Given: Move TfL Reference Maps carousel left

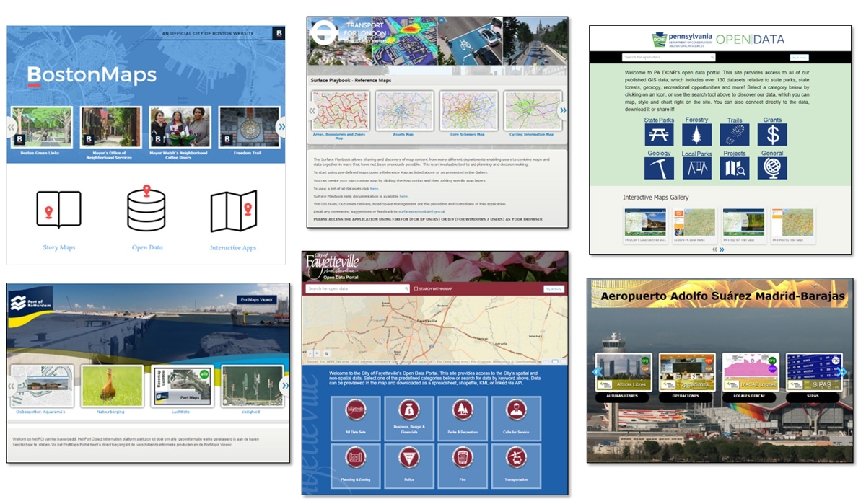Looking at the screenshot, I should [312, 110].
